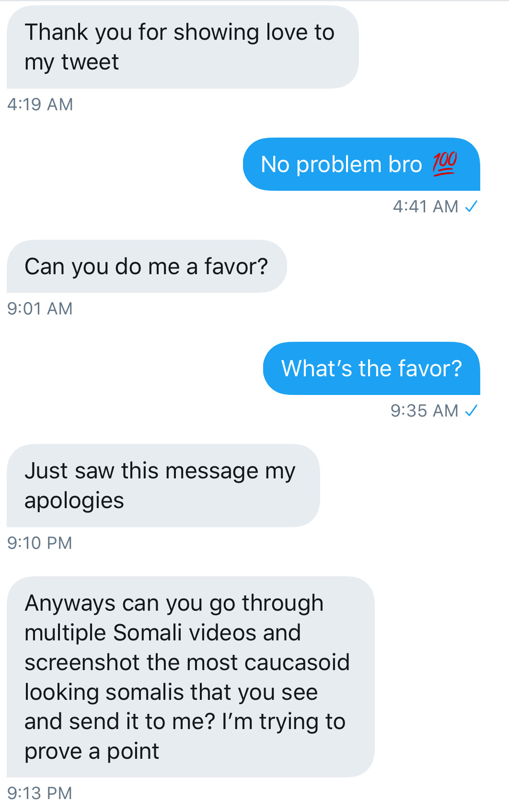This screenshot has height=812, width=509.
Task: Tap the 9:10 PM timestamp
Action: pyautogui.click(x=40, y=543)
